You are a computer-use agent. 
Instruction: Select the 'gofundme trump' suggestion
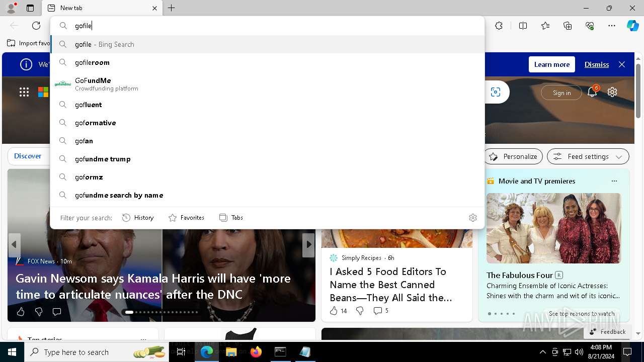pos(267,159)
